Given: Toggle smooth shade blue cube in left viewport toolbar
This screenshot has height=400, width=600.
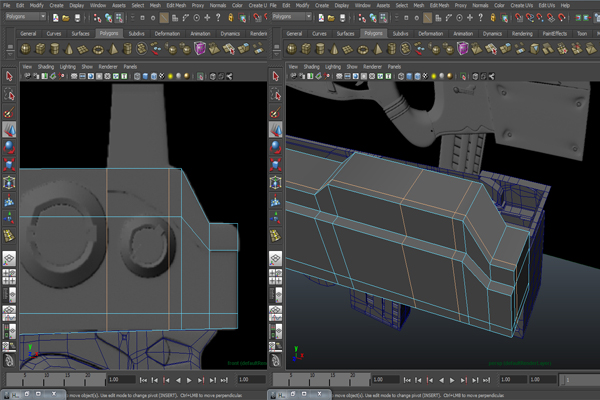Looking at the screenshot, I should pos(145,76).
